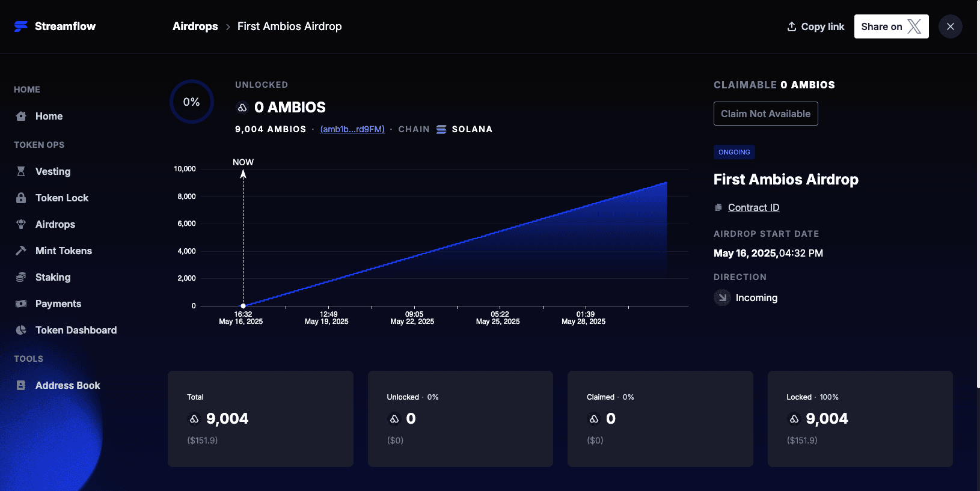Click the token icon in Locked card
This screenshot has height=491, width=980.
(794, 419)
